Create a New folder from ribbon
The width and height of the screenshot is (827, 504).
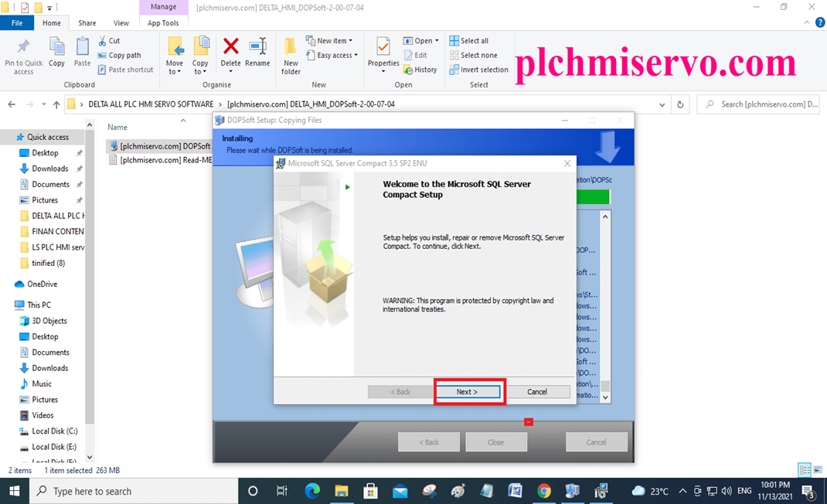pos(291,56)
